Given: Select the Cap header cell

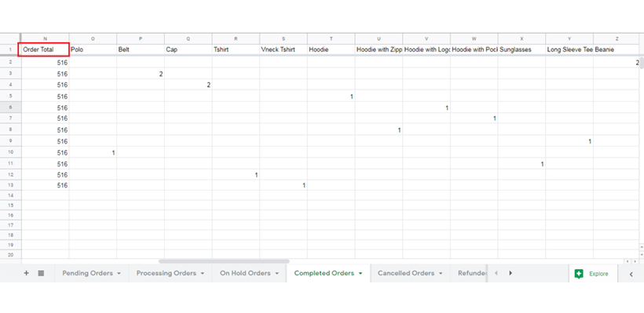Looking at the screenshot, I should [x=188, y=49].
